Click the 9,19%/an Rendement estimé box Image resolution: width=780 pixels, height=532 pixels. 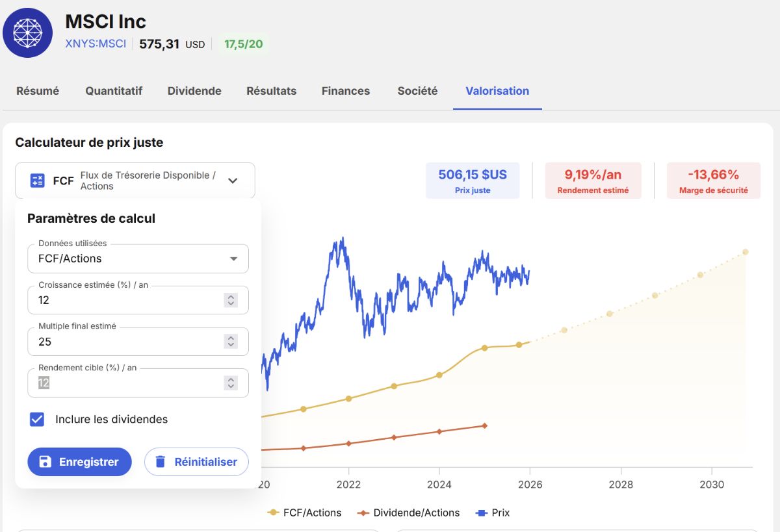coord(593,181)
